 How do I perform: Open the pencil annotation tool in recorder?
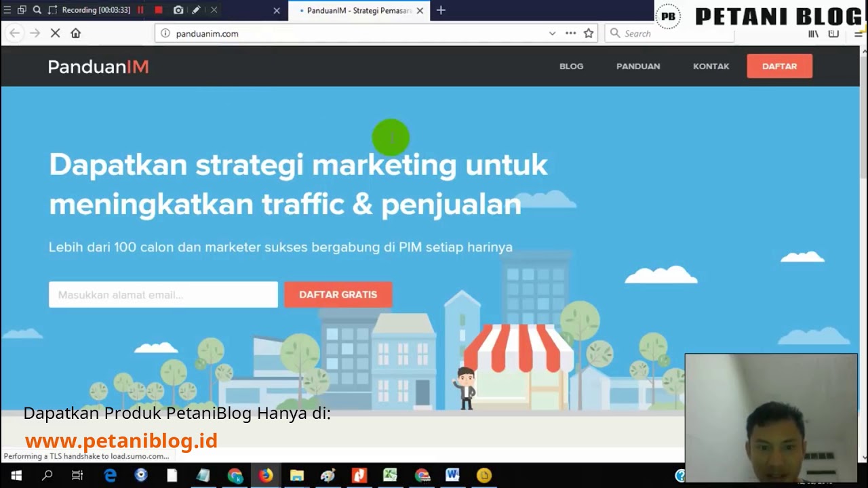[x=196, y=10]
